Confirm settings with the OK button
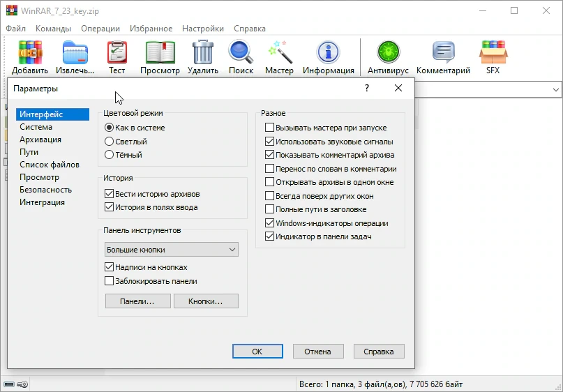The height and width of the screenshot is (392, 563). click(x=257, y=352)
